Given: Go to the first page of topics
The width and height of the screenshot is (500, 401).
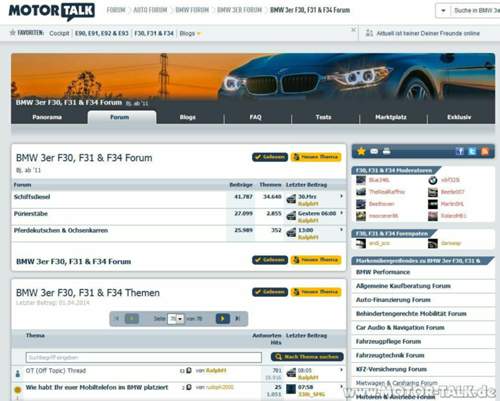Looking at the screenshot, I should click(x=117, y=319).
